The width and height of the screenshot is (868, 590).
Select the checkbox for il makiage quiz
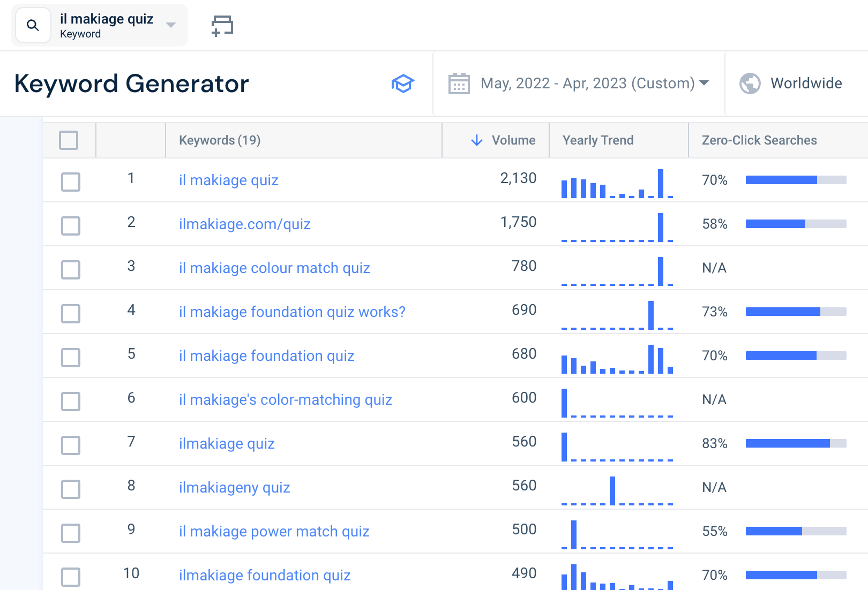click(70, 182)
